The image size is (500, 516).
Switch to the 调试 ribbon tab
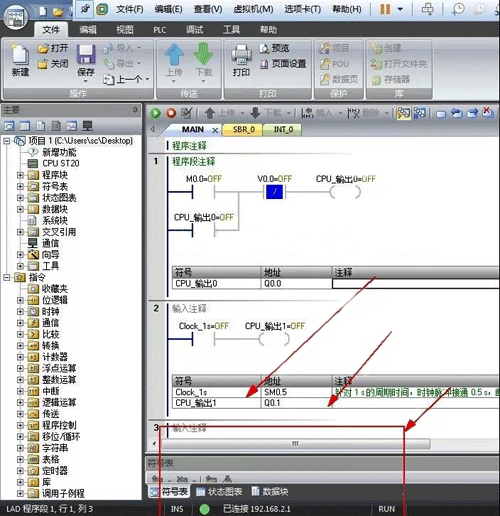(x=195, y=30)
